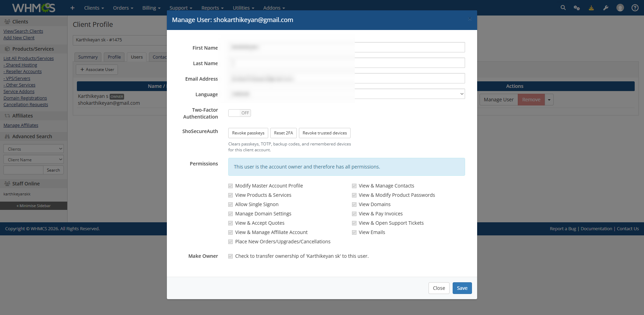Screen dimensions: 644x315
Task: Click the download tray icon in header
Action: pyautogui.click(x=591, y=8)
